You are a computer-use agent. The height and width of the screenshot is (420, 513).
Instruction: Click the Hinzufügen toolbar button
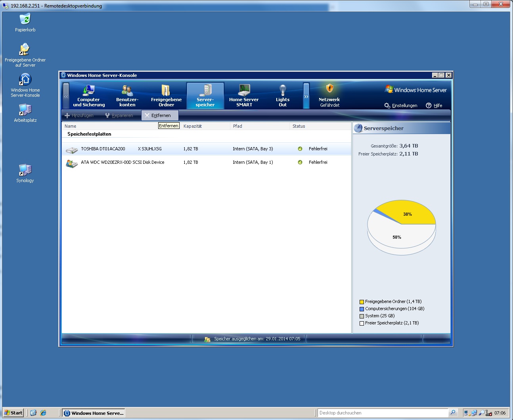pos(79,115)
